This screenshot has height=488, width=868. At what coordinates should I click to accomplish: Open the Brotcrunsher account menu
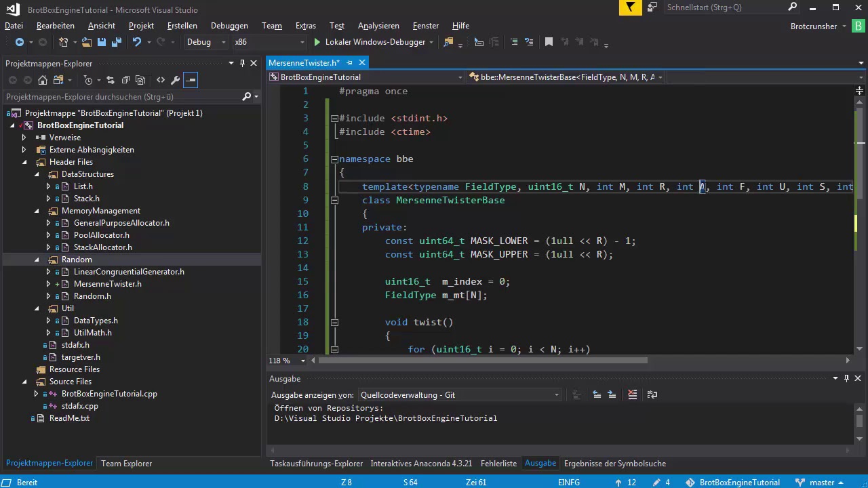(818, 26)
